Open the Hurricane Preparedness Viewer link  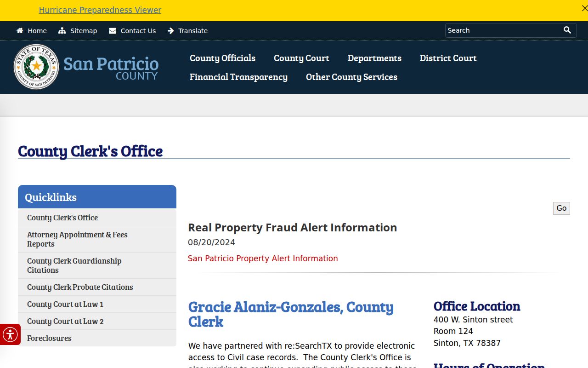[x=100, y=10]
